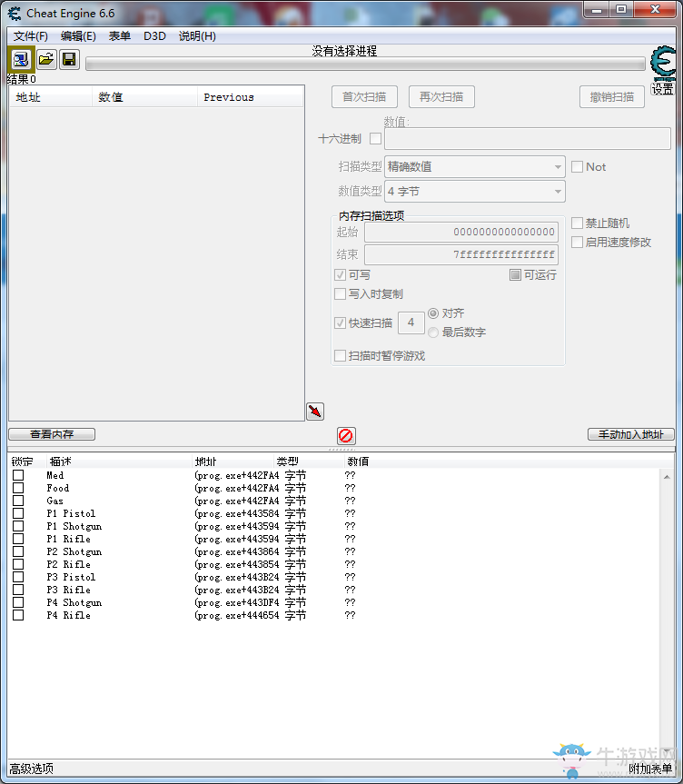The image size is (683, 784).
Task: Open the 编辑(E) menu
Action: pyautogui.click(x=78, y=36)
